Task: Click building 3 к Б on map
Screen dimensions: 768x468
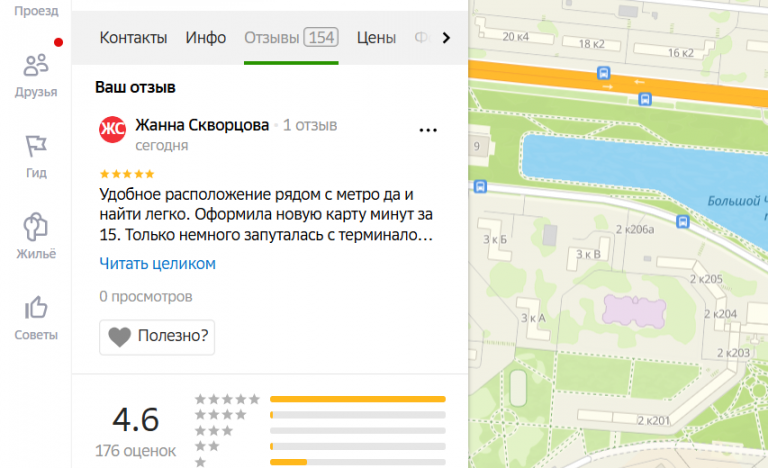Action: (x=495, y=240)
